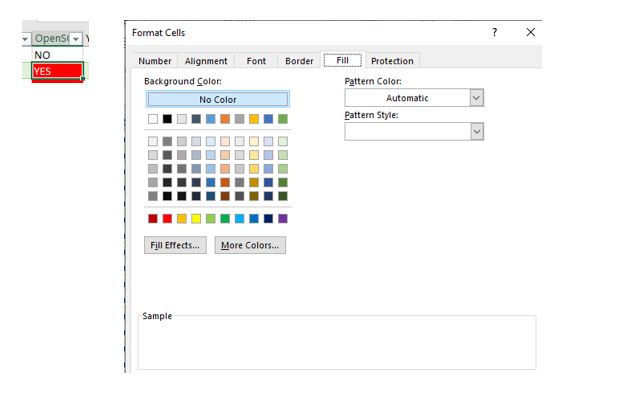Open the More Colors dialog
Viewport: 634px width, 404px height.
tap(250, 245)
